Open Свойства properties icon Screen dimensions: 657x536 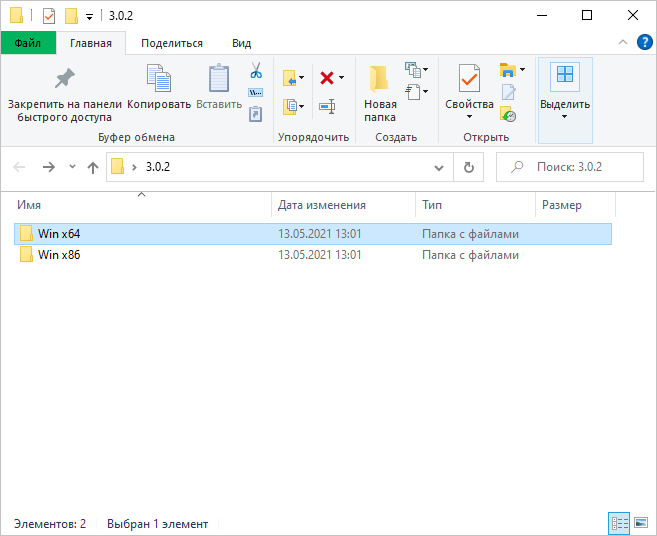(469, 78)
